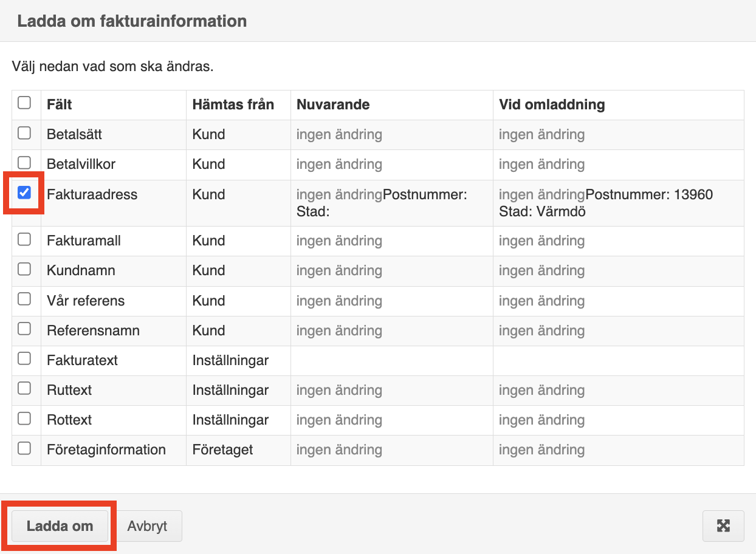756x554 pixels.
Task: Check the Vår referens checkbox
Action: pos(24,299)
